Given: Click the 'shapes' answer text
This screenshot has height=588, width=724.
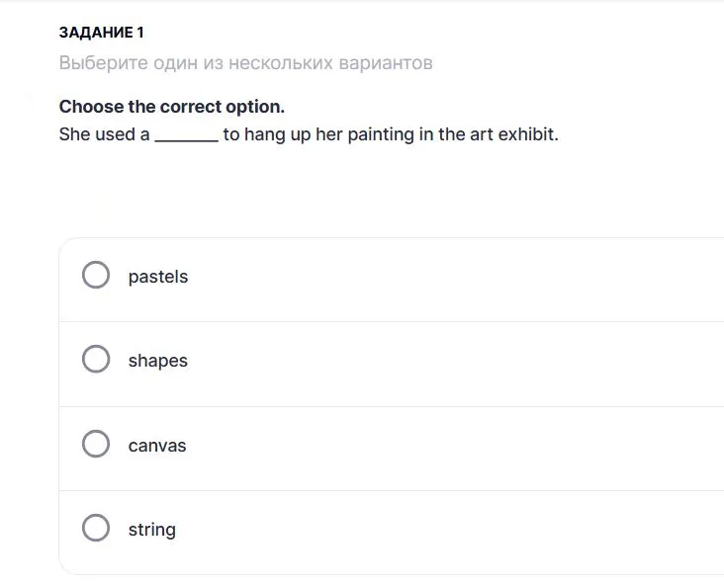Looking at the screenshot, I should pos(157,361).
